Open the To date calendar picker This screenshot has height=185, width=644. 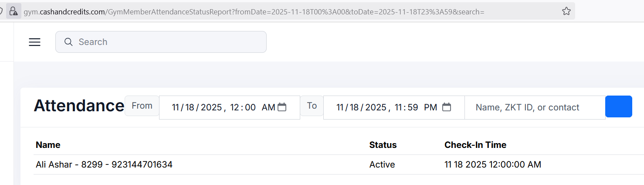pyautogui.click(x=447, y=107)
